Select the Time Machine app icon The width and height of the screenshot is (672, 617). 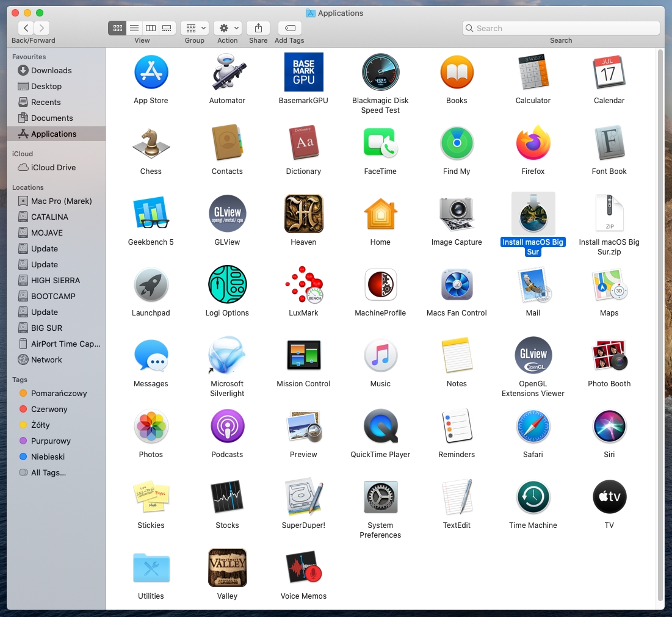pyautogui.click(x=533, y=497)
